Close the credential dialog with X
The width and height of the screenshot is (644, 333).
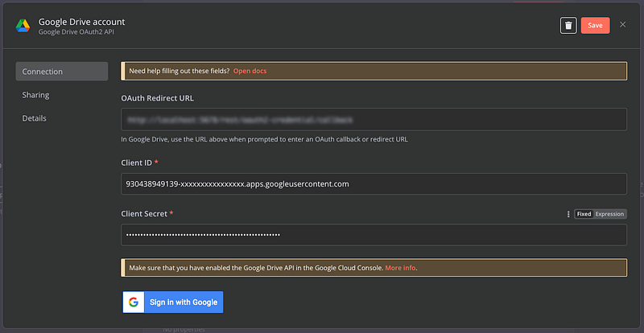[x=622, y=25]
